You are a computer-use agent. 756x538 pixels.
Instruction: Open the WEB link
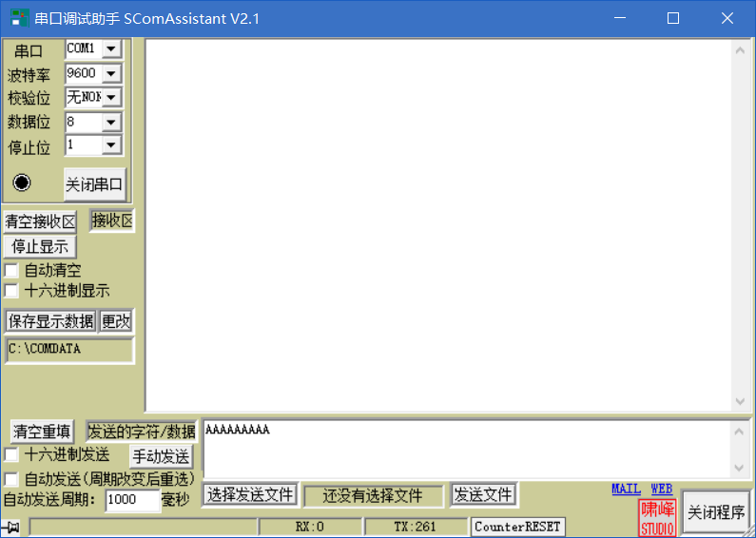point(662,489)
